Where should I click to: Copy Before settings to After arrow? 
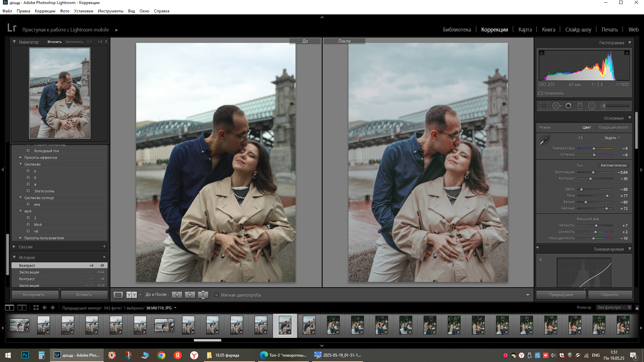click(x=177, y=295)
